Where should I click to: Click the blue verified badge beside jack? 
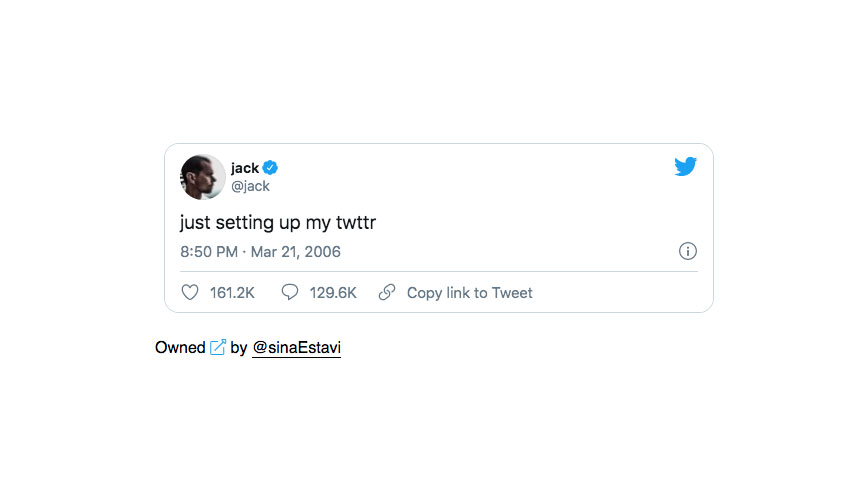click(x=270, y=168)
